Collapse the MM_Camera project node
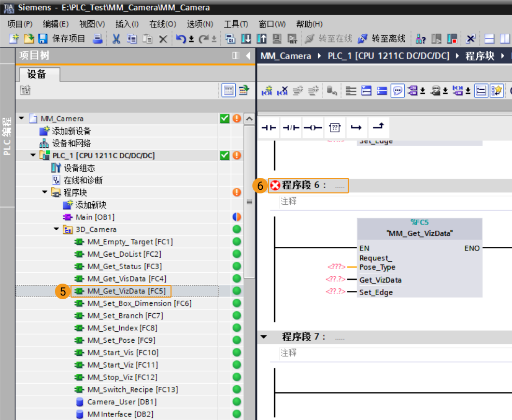The height and width of the screenshot is (420, 512). pos(22,118)
